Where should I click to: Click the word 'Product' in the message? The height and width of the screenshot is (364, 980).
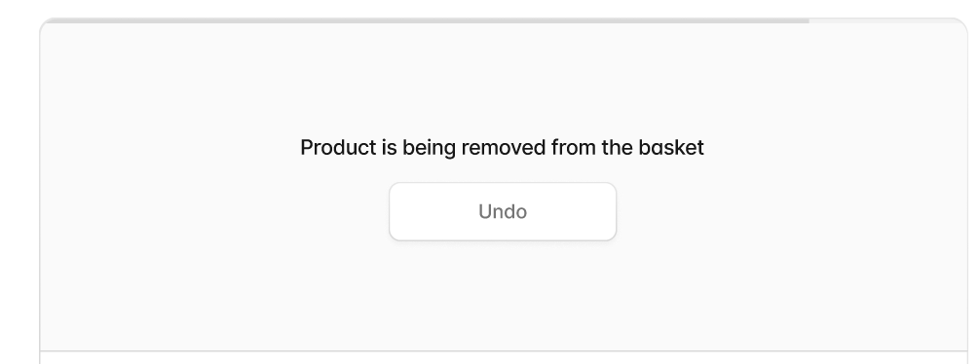pyautogui.click(x=338, y=148)
